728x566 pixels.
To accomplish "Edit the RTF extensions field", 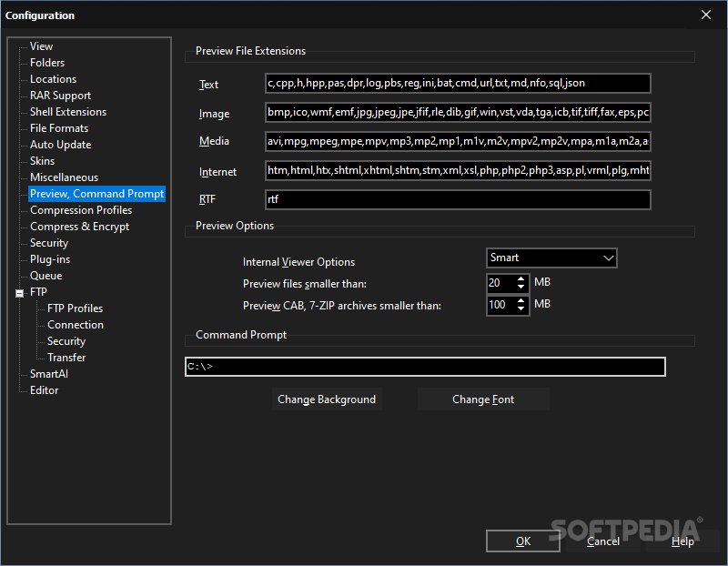I will (458, 199).
